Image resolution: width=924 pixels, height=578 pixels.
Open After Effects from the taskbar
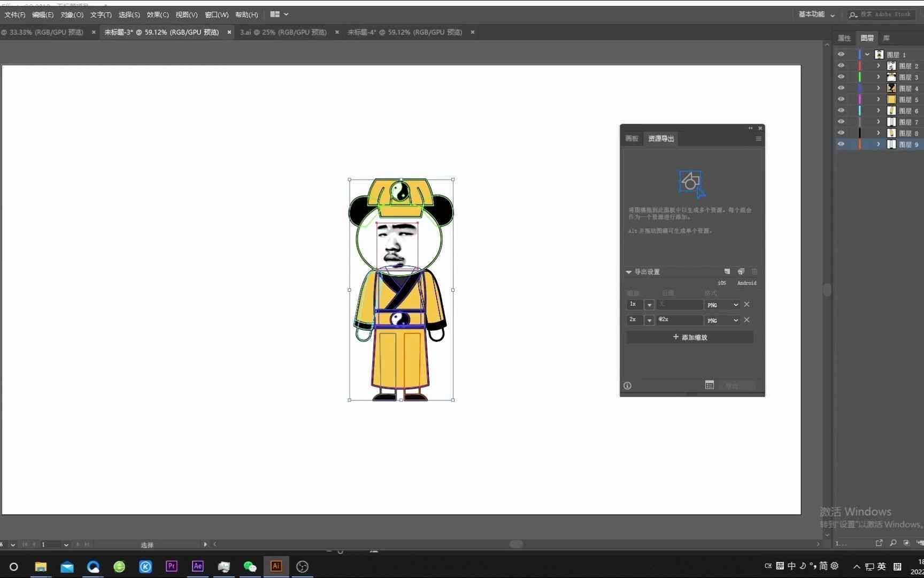tap(198, 566)
